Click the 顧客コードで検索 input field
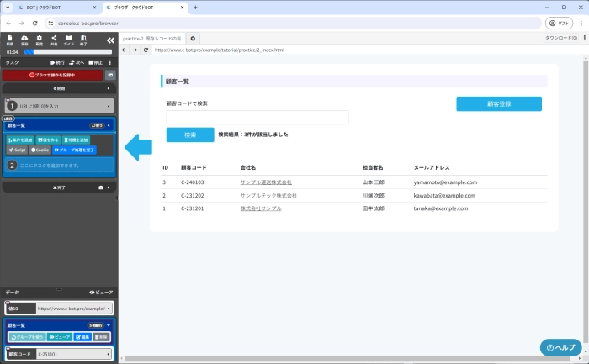The height and width of the screenshot is (364, 589). pyautogui.click(x=257, y=118)
